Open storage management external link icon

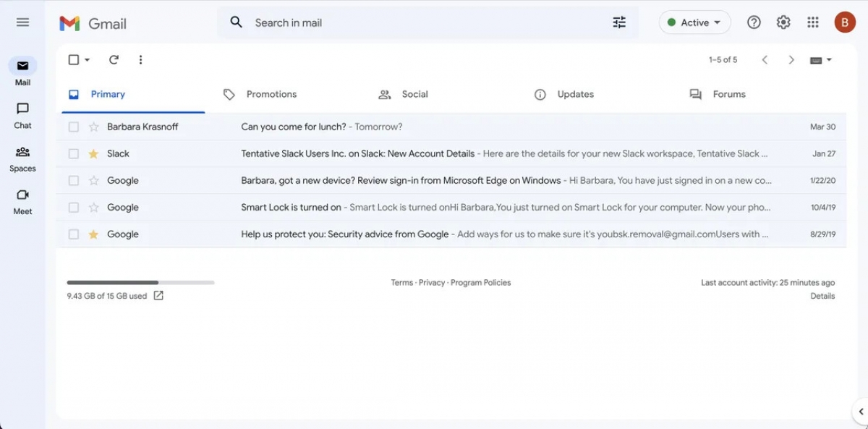(158, 295)
